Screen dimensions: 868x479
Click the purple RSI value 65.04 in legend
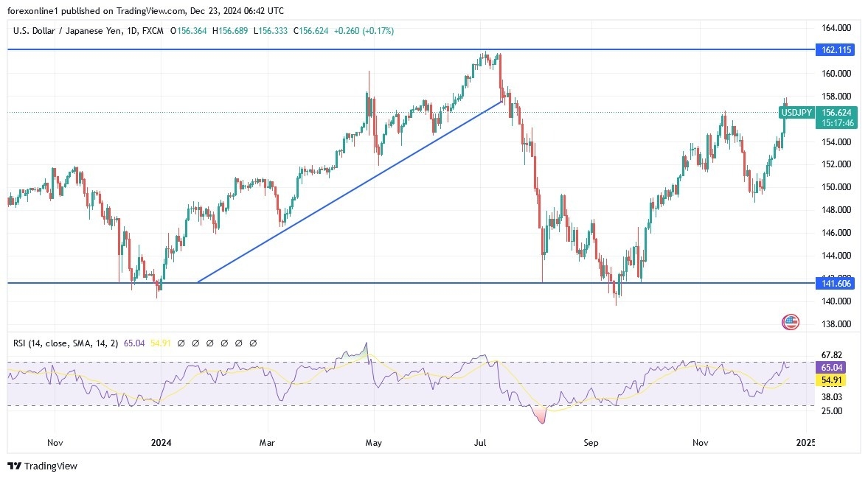(136, 343)
